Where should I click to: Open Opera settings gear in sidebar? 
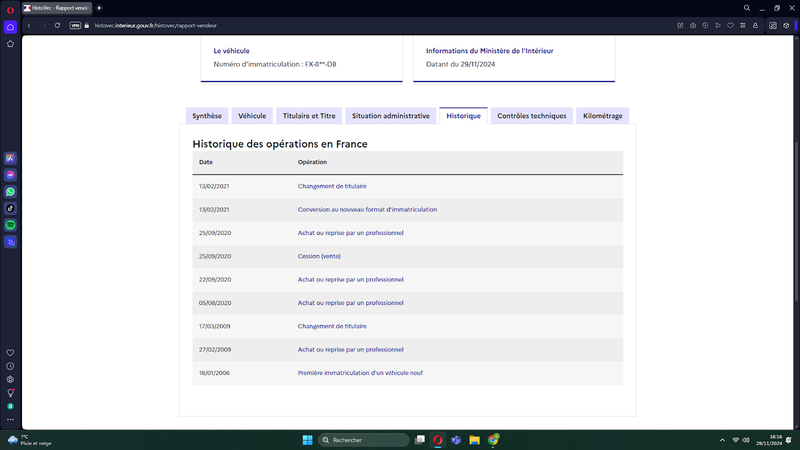(10, 379)
